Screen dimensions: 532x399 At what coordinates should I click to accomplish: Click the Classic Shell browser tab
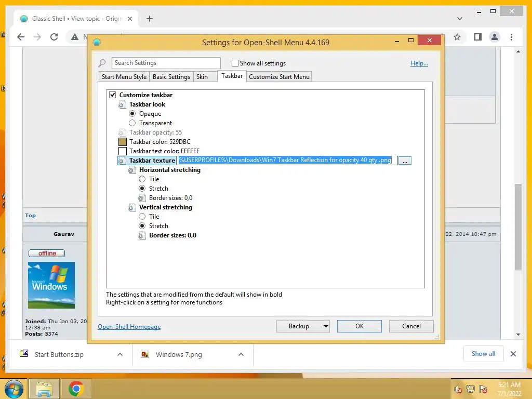[76, 19]
